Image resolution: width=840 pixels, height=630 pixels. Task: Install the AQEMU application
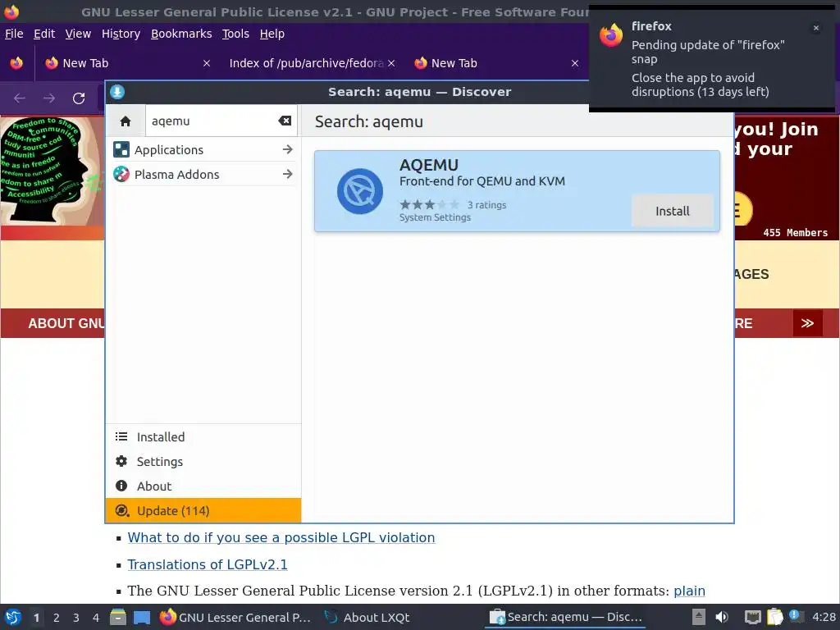[673, 211]
